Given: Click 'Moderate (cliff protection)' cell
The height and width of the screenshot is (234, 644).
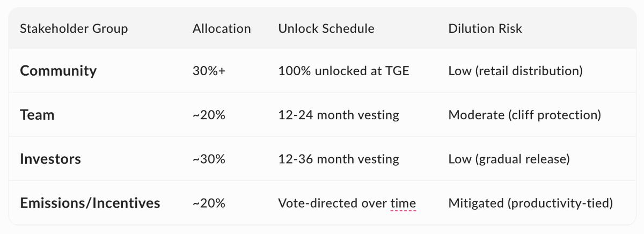Looking at the screenshot, I should click(524, 115).
